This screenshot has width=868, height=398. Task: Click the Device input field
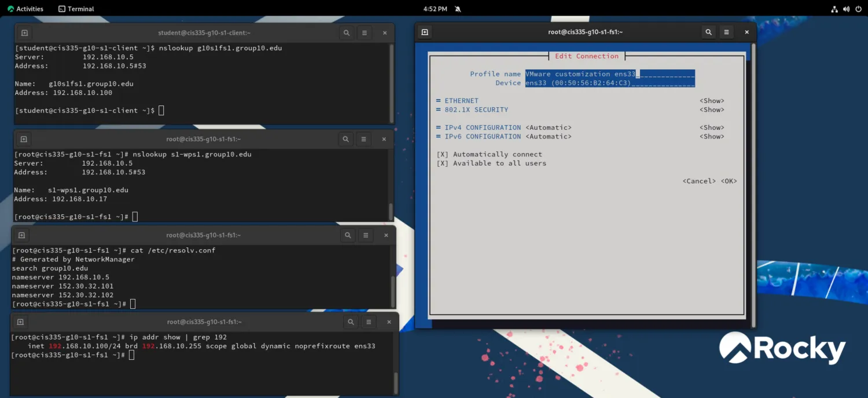pyautogui.click(x=610, y=83)
